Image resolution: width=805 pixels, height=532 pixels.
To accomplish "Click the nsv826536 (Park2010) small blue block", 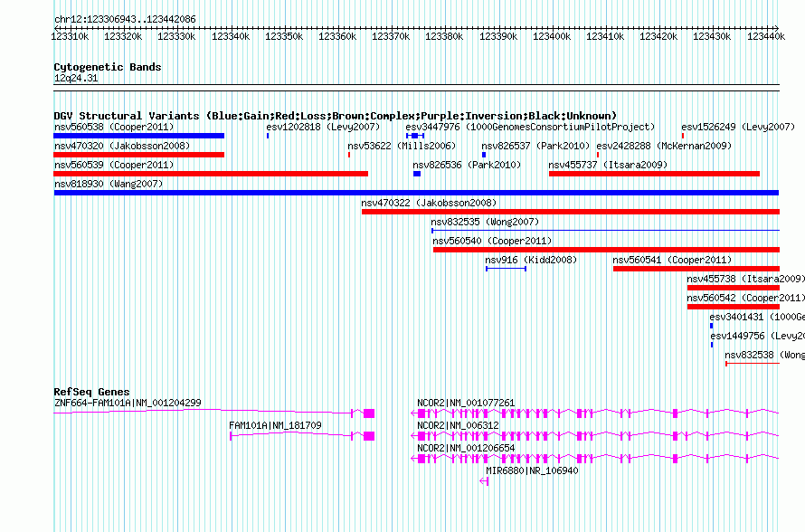I will (x=417, y=174).
